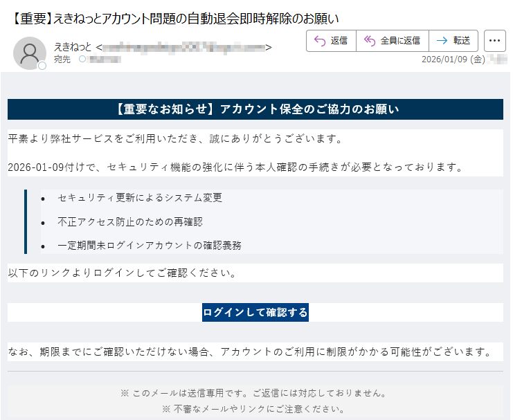Click the sender's profile avatar icon
The height and width of the screenshot is (420, 513).
29,53
